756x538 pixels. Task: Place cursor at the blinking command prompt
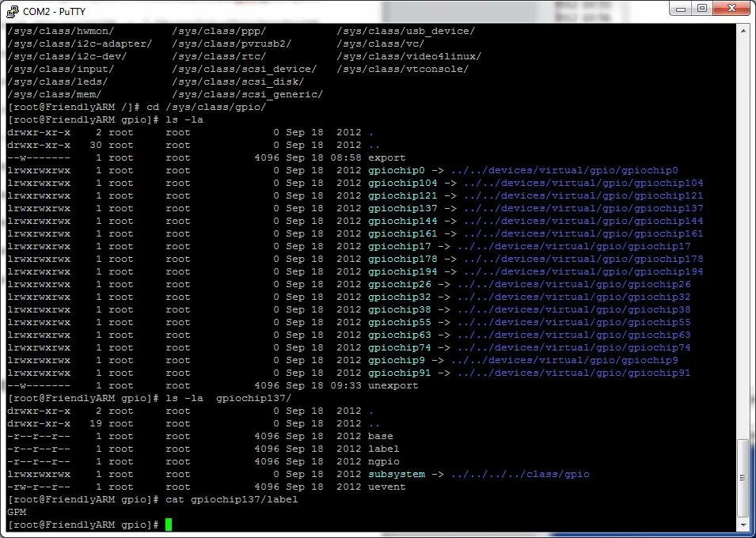(167, 524)
